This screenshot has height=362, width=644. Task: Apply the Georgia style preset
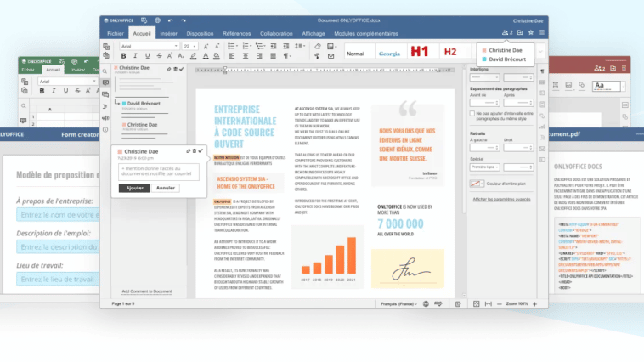[x=389, y=52]
